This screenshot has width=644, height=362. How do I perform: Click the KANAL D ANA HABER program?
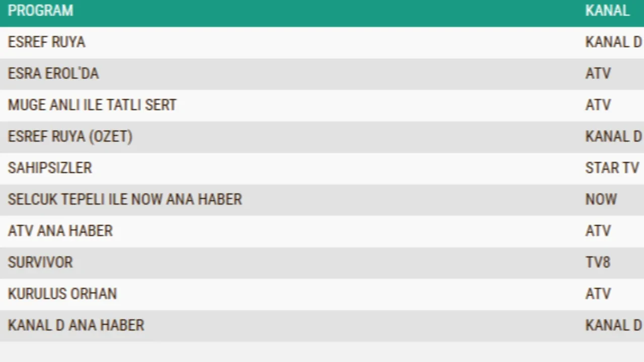click(x=76, y=325)
